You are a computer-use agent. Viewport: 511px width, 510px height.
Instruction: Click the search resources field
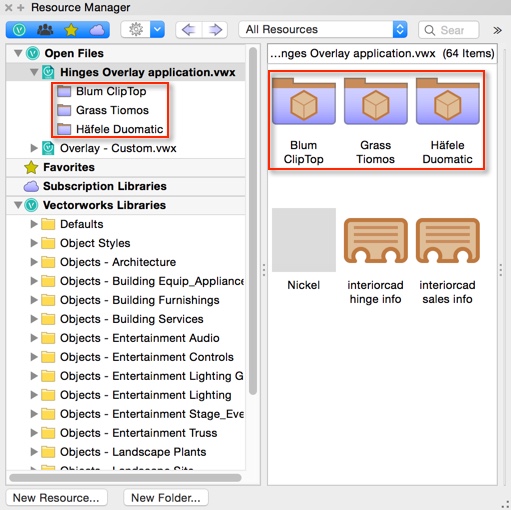[x=449, y=30]
